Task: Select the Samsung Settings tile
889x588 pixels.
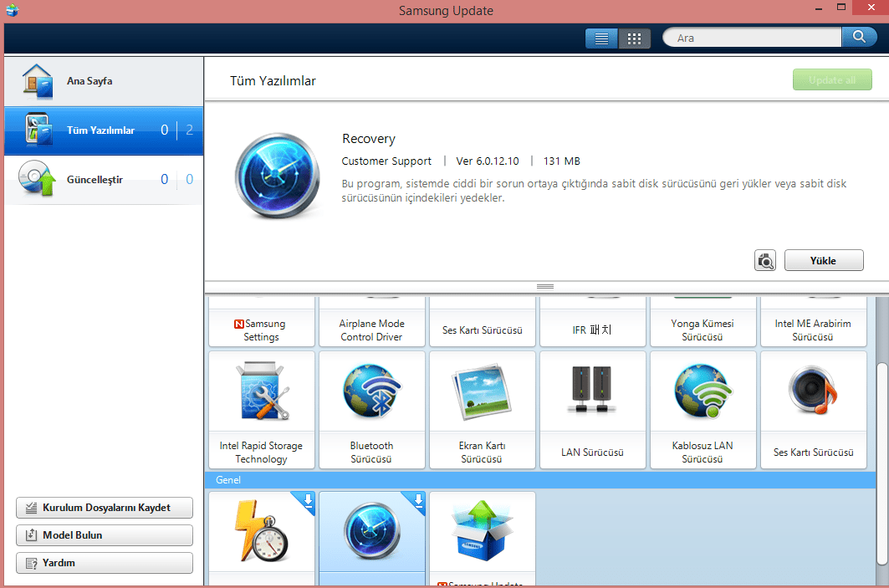Action: pos(262,321)
